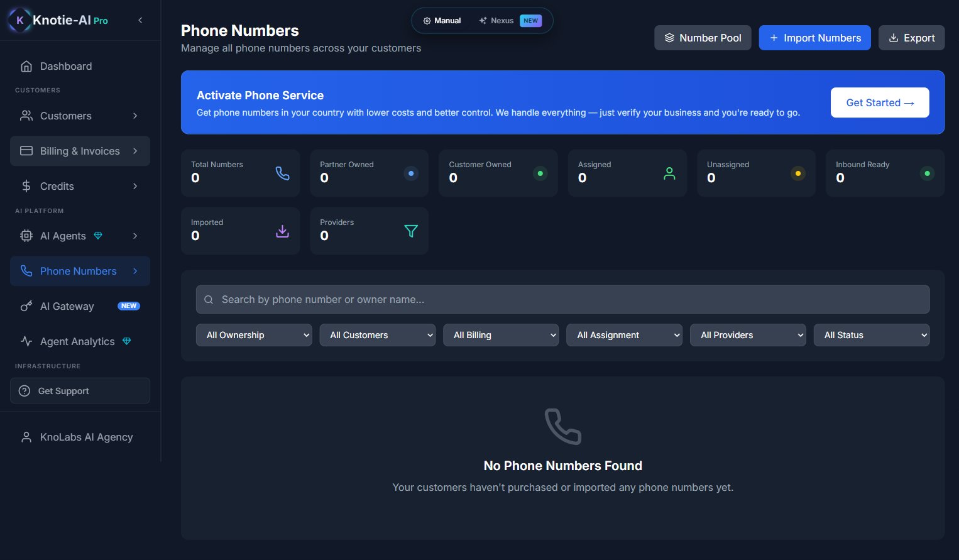This screenshot has width=959, height=560.
Task: Click the NEW badge next to Nexus
Action: pyautogui.click(x=531, y=21)
